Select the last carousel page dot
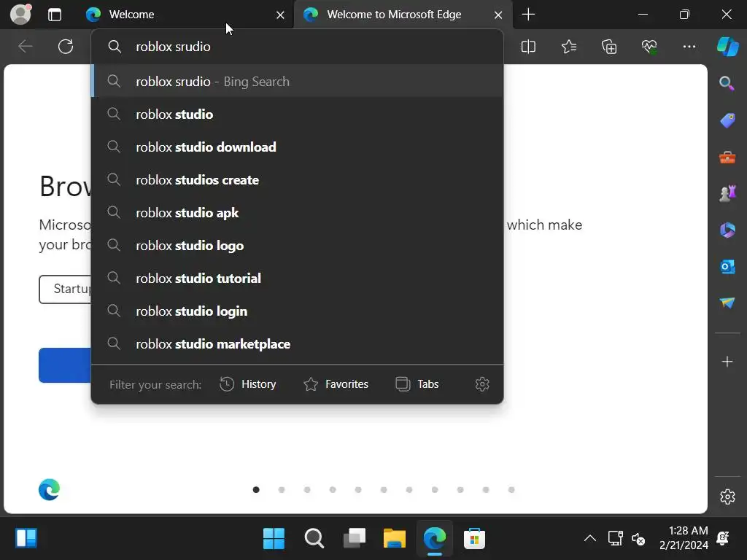Screen dimensions: 747x560 (x=511, y=489)
